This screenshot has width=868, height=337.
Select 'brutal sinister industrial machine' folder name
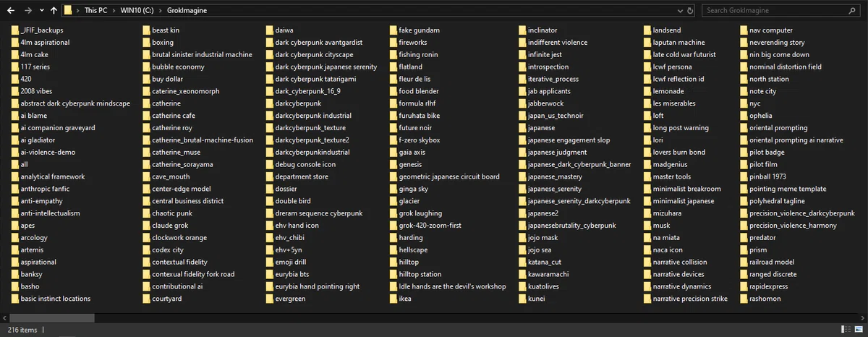tap(203, 55)
